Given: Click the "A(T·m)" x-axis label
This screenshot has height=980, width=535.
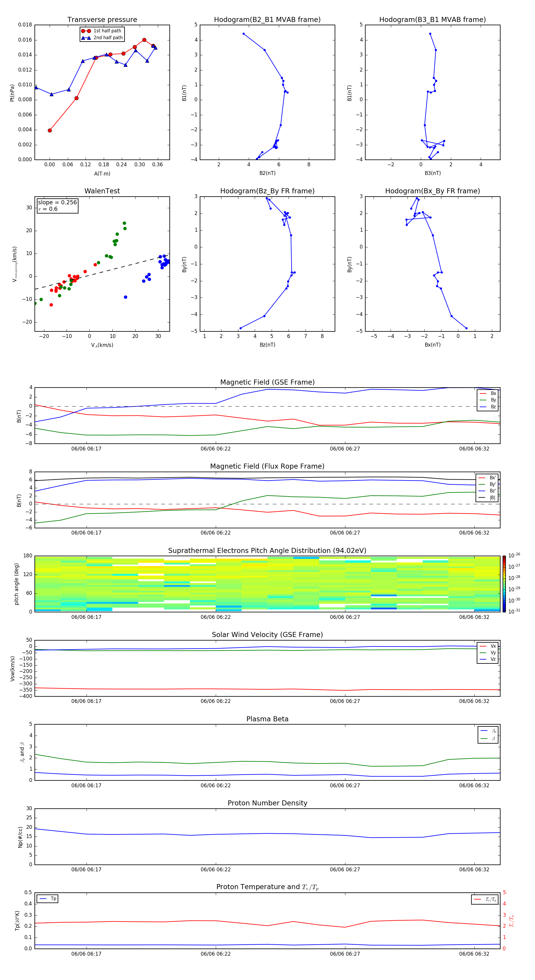Looking at the screenshot, I should coord(102,173).
